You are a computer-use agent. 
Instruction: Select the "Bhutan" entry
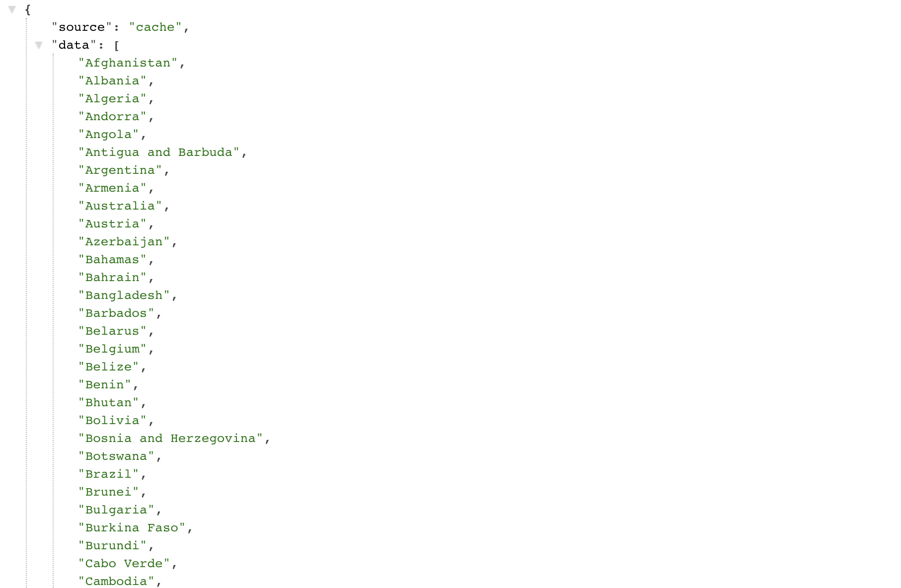(x=109, y=403)
